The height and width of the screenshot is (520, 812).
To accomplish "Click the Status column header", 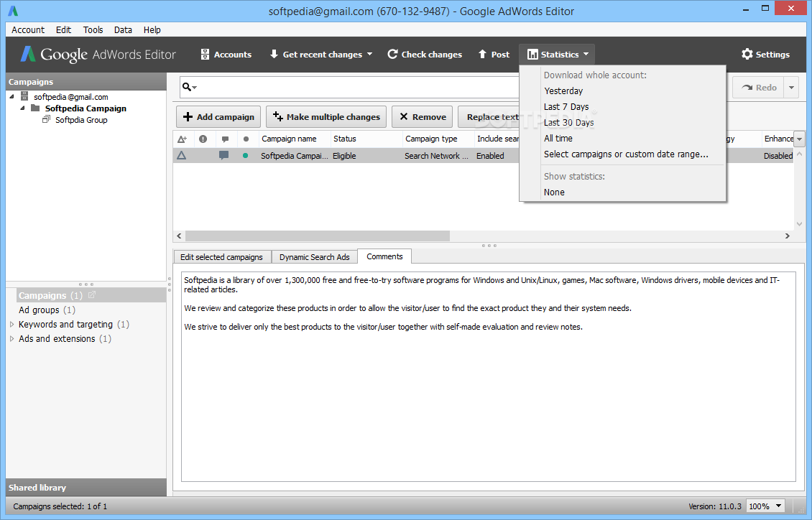I will (366, 139).
